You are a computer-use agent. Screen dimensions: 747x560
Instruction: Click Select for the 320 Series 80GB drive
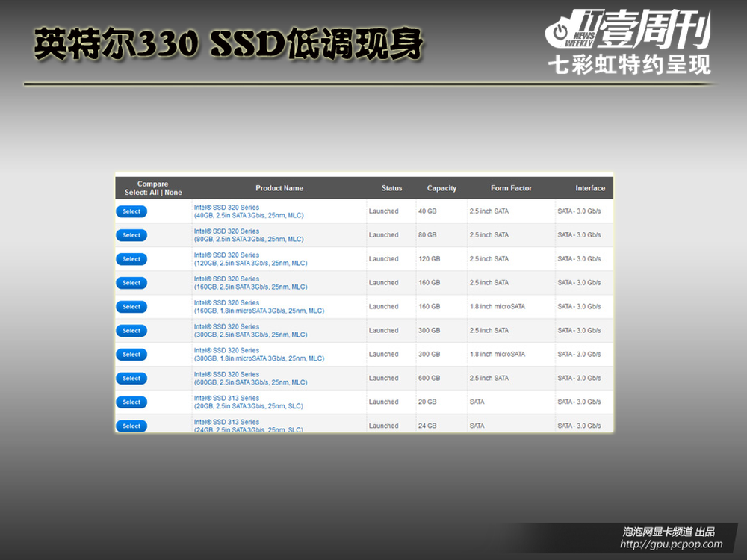click(131, 235)
